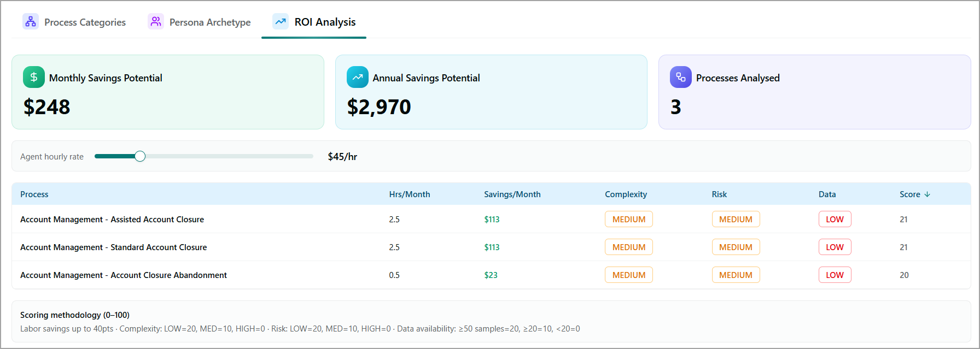Click the score 20 for Account Closure Abandonment
Image resolution: width=980 pixels, height=349 pixels.
[904, 275]
